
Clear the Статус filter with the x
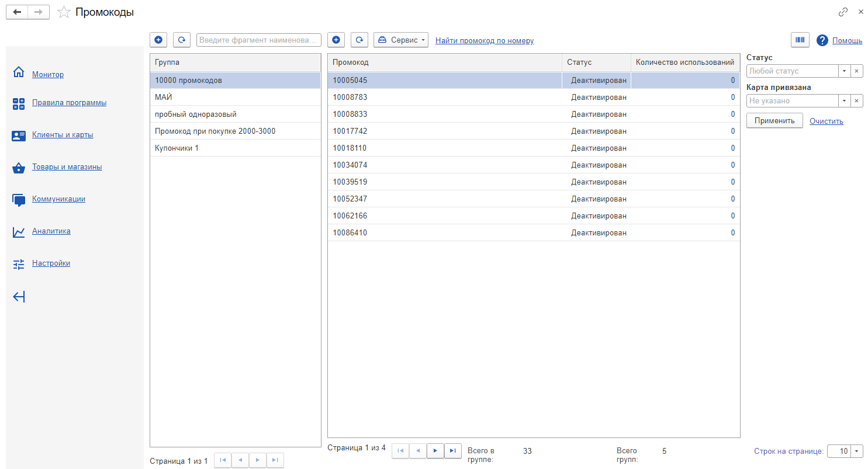click(856, 71)
